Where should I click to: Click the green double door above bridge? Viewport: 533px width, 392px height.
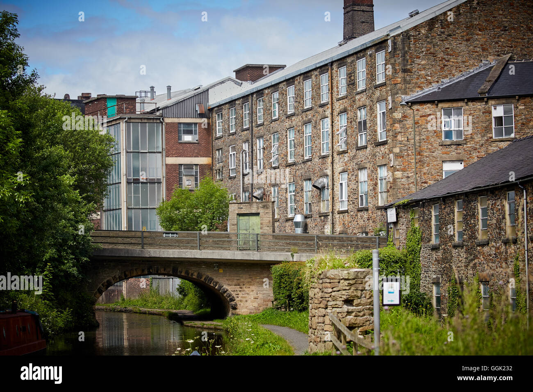pos(248,231)
